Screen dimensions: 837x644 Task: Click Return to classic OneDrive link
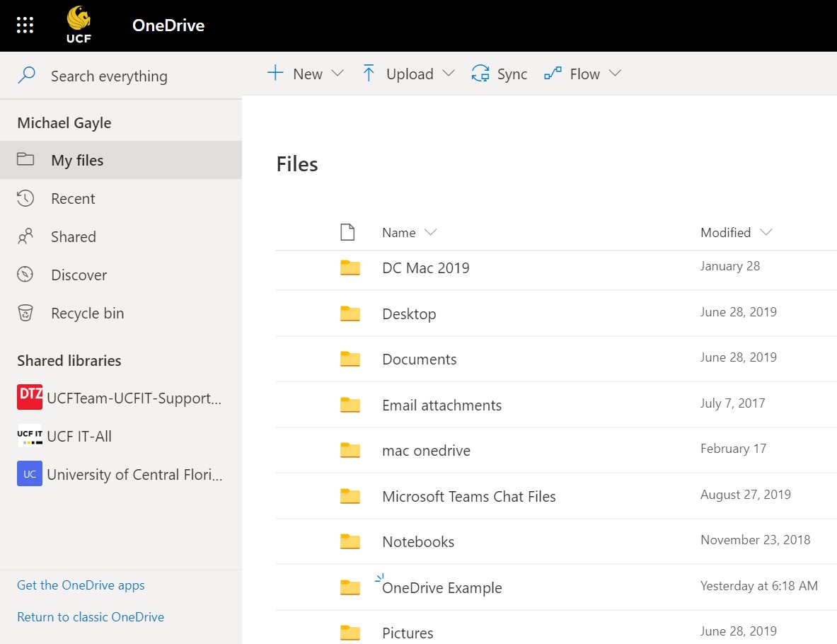click(91, 617)
